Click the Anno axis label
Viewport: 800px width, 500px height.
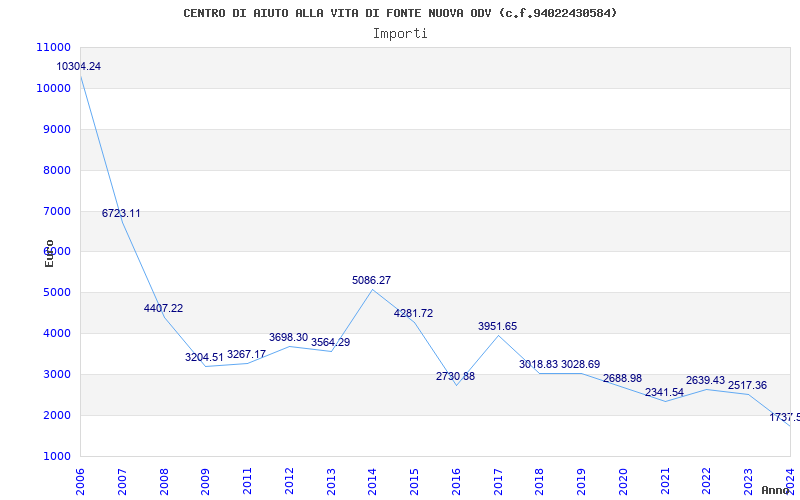click(x=776, y=490)
